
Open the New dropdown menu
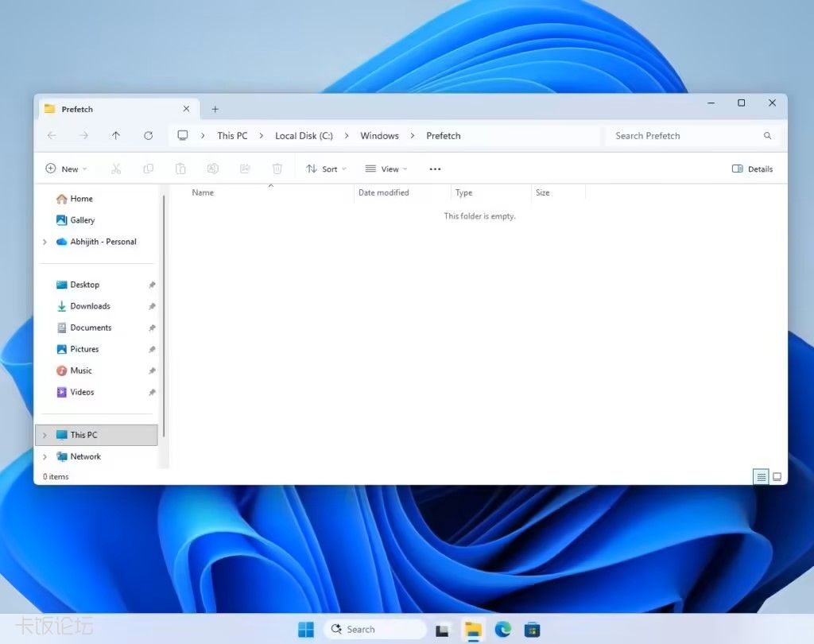point(67,169)
